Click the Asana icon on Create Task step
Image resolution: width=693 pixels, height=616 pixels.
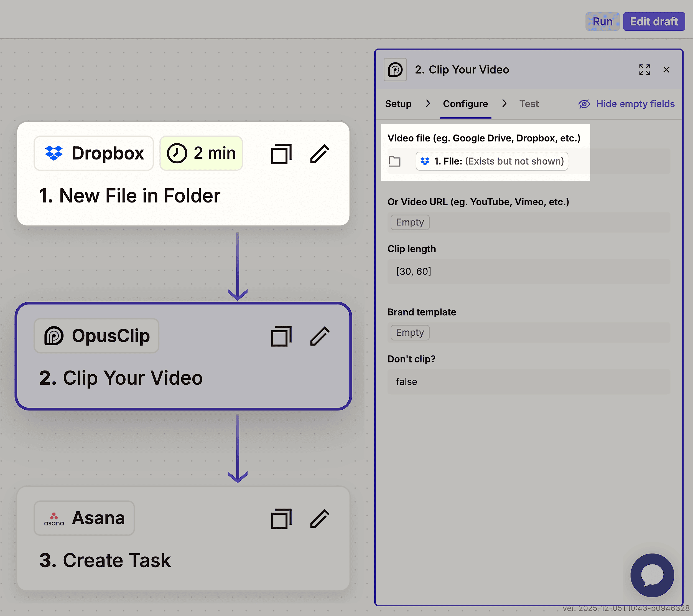(x=54, y=518)
